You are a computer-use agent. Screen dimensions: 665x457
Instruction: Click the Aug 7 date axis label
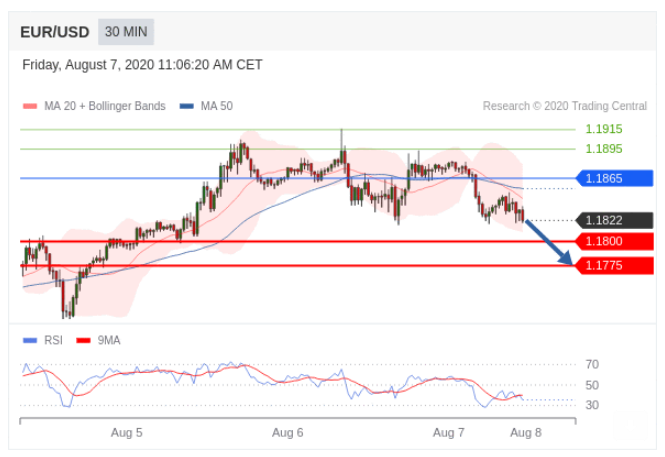(449, 433)
